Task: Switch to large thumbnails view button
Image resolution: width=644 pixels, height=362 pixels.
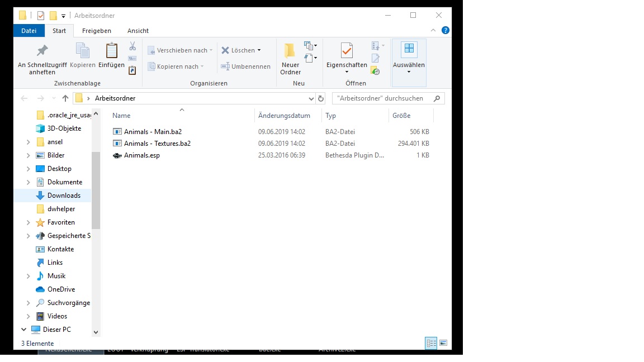Action: click(443, 343)
